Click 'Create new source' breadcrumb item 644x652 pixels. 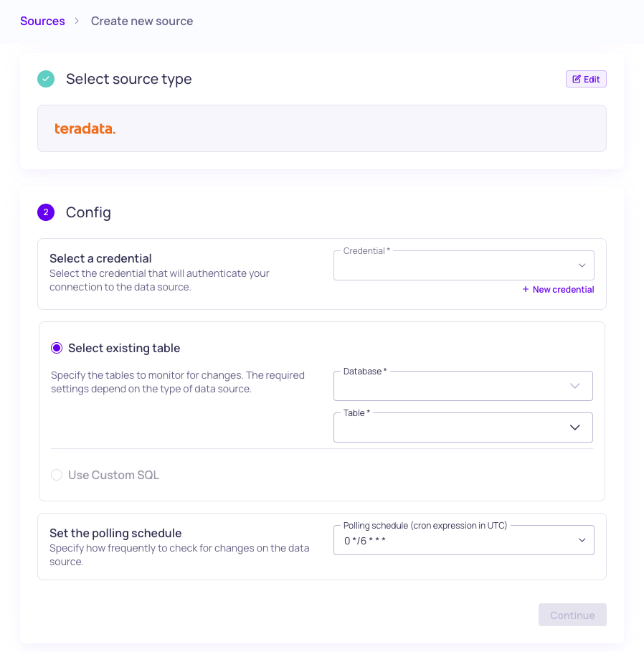click(142, 22)
